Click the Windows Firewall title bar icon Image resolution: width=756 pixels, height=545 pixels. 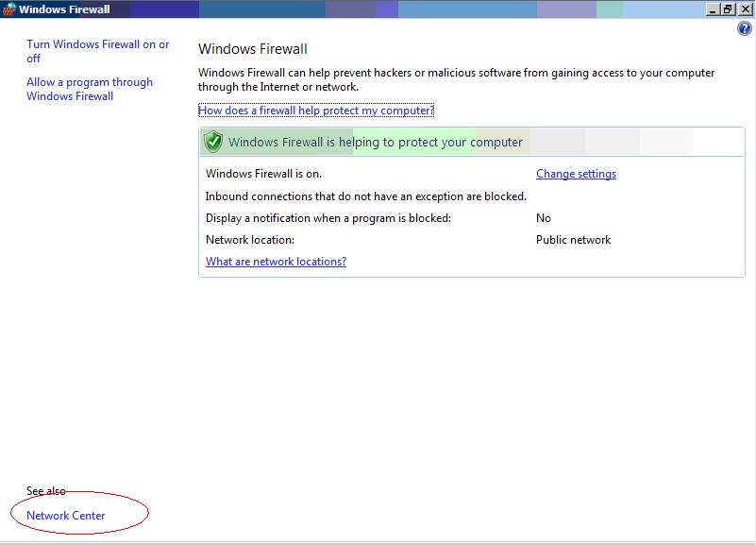pos(9,9)
